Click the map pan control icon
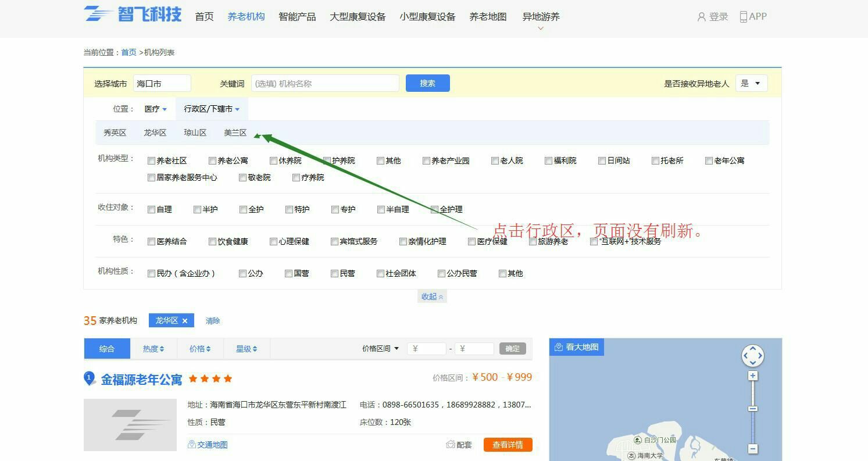 [752, 355]
